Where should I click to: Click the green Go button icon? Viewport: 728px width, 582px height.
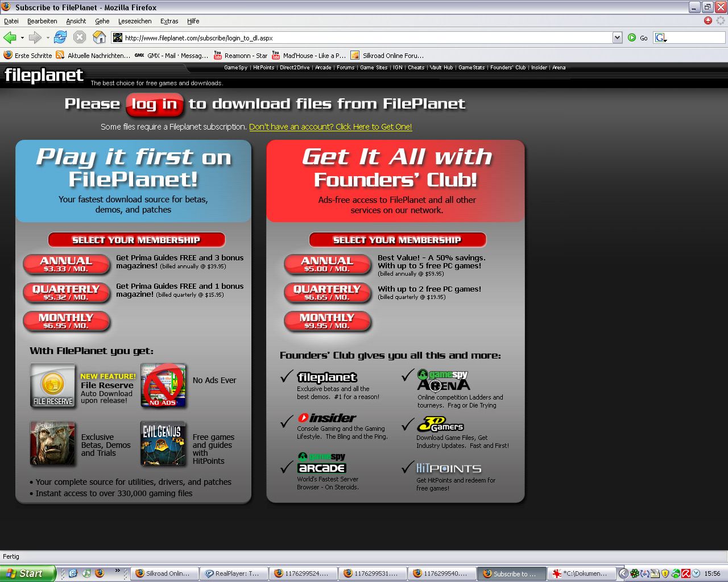click(632, 38)
